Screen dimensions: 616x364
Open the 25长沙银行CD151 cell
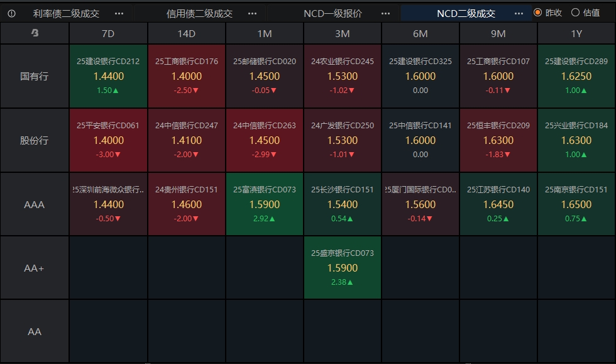(342, 204)
